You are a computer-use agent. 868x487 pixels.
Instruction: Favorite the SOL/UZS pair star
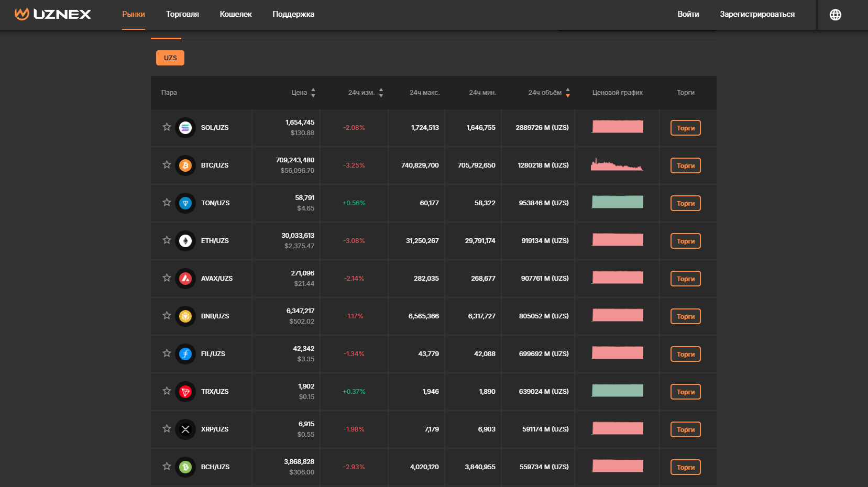click(167, 127)
